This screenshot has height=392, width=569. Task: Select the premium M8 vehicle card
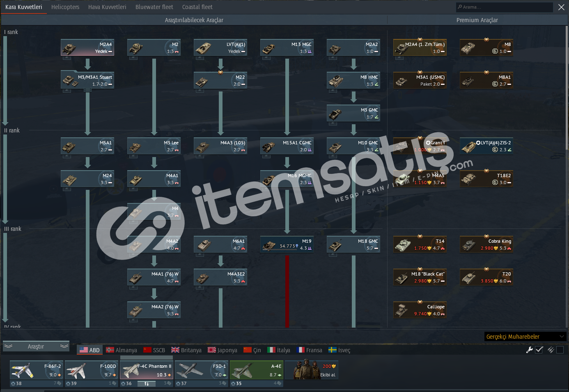(x=486, y=48)
